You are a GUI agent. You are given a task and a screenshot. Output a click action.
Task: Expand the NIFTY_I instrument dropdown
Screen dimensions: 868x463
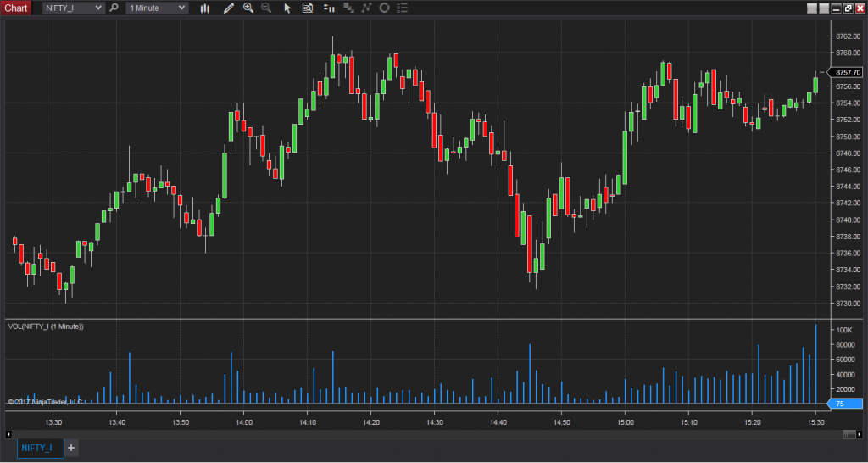tap(99, 8)
